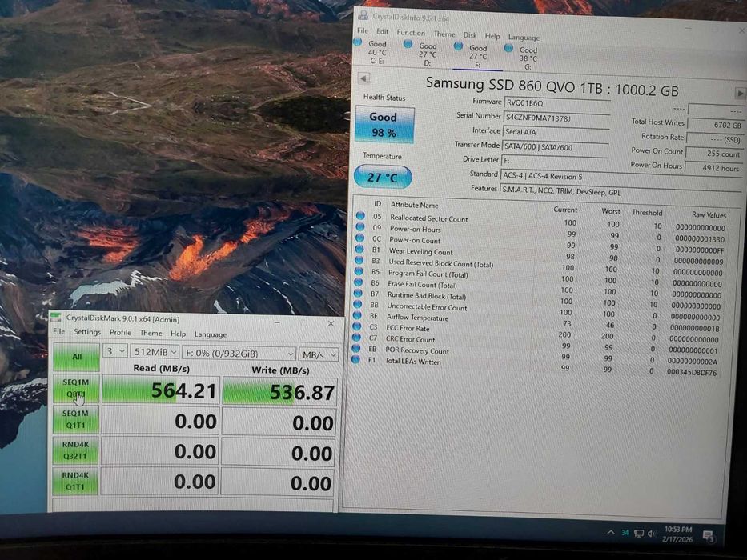Run the SEQ1M Q8T1 test

76,389
